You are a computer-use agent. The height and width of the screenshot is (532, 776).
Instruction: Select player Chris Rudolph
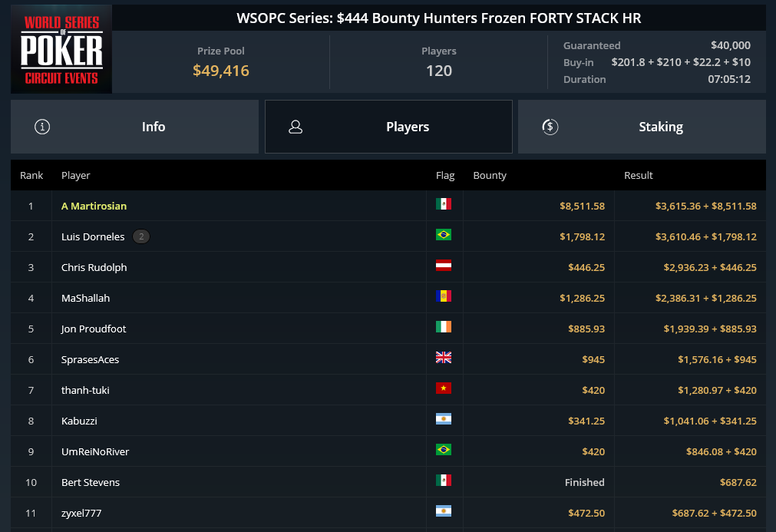[94, 267]
